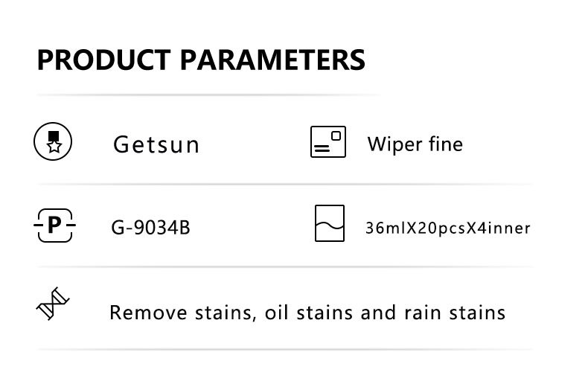Click the Remove stains description line
The width and height of the screenshot is (588, 390).
click(307, 313)
